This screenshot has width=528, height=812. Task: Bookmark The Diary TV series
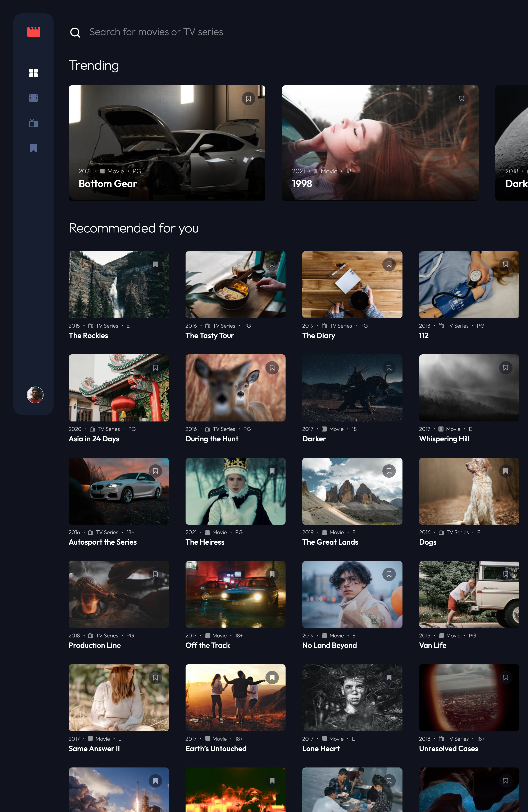pyautogui.click(x=389, y=265)
